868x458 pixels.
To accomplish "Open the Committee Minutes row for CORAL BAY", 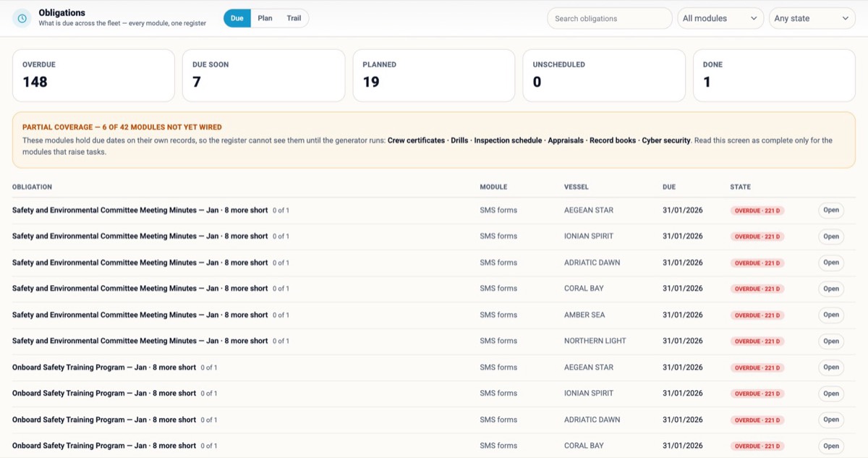I will coord(831,289).
